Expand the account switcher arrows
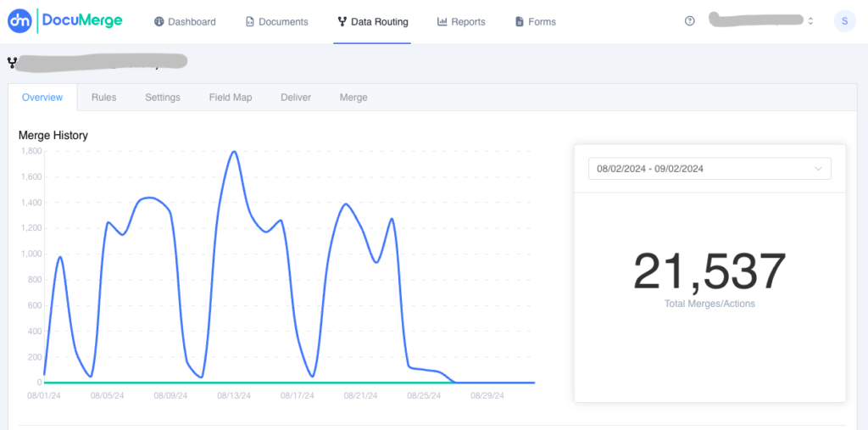 tap(810, 21)
